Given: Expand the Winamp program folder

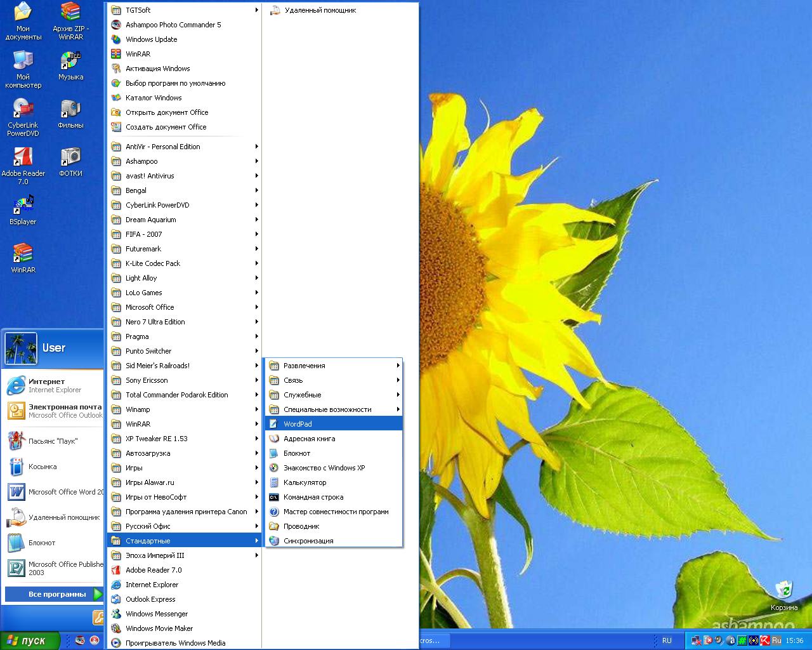Looking at the screenshot, I should point(185,409).
